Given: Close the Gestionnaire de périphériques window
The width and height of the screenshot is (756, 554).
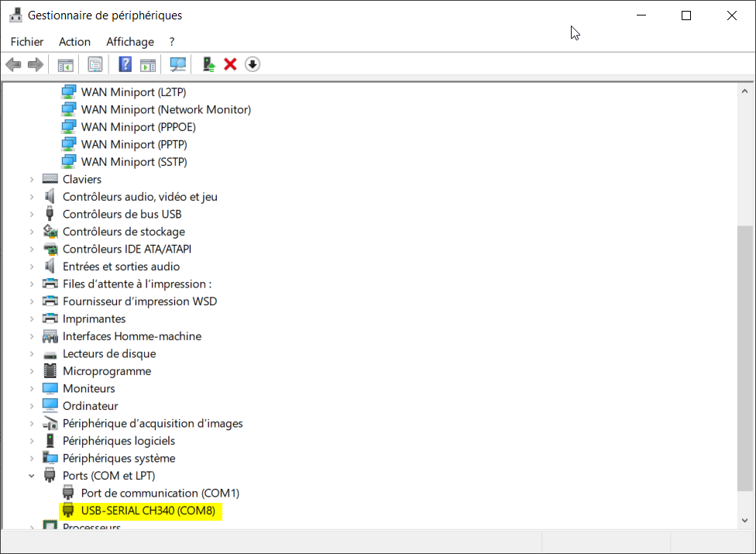Looking at the screenshot, I should (x=731, y=15).
